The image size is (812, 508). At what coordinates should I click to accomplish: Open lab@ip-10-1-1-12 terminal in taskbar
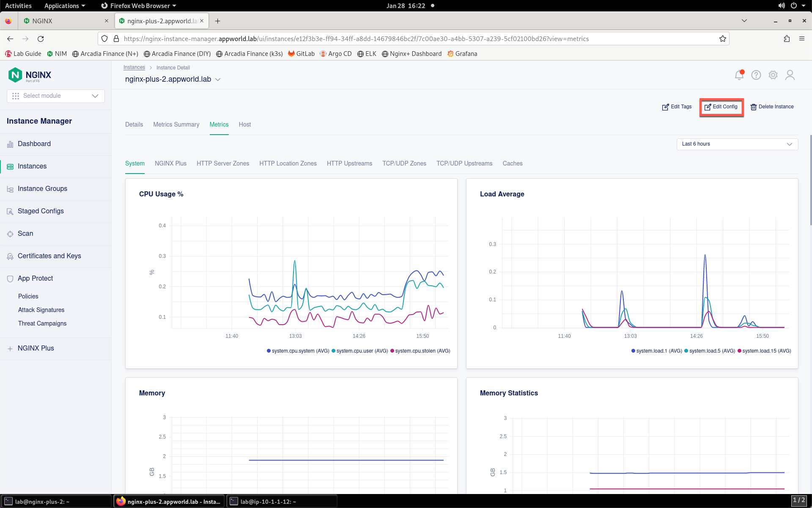point(282,502)
